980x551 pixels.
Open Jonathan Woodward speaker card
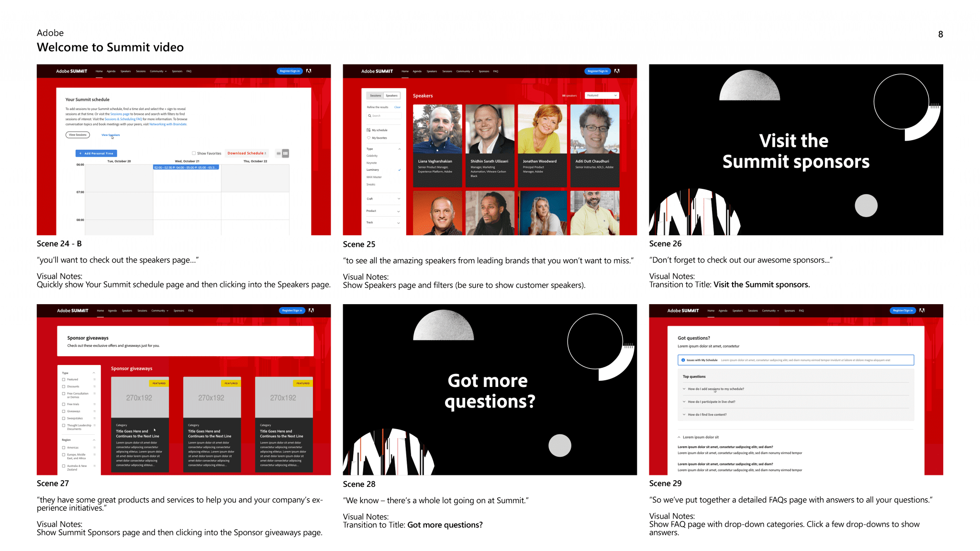pos(542,146)
